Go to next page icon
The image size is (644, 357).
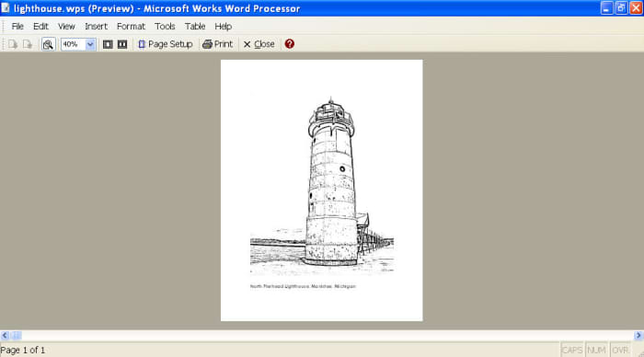click(28, 44)
